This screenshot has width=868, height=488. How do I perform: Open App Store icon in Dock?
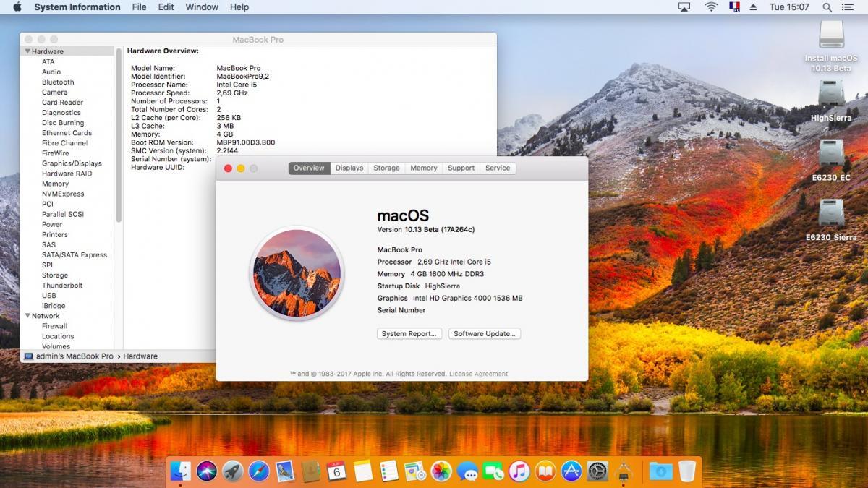[x=571, y=471]
